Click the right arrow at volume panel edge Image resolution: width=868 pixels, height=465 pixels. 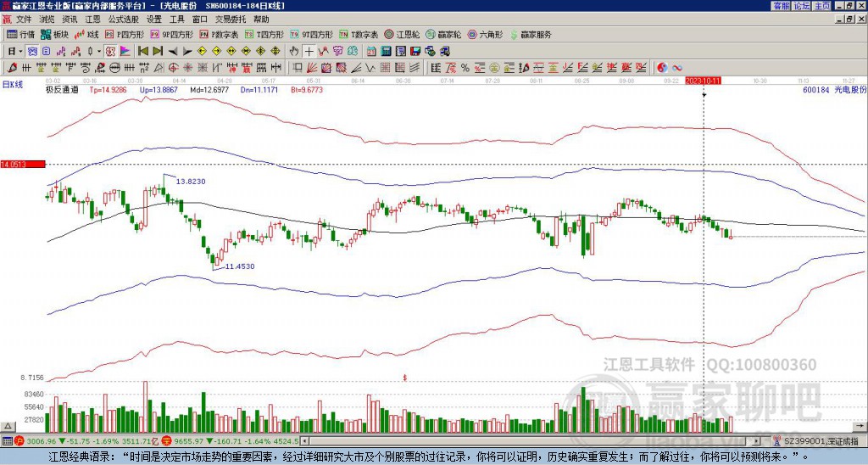[x=860, y=426]
